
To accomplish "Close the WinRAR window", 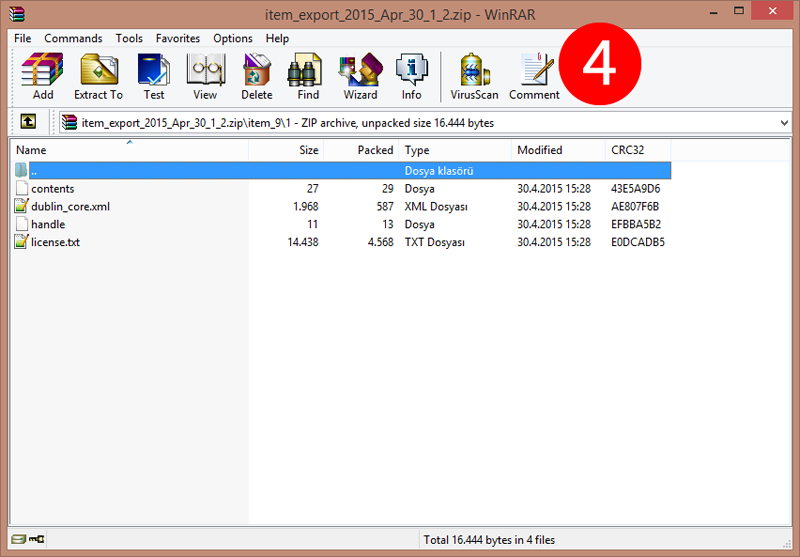I will pyautogui.click(x=772, y=11).
